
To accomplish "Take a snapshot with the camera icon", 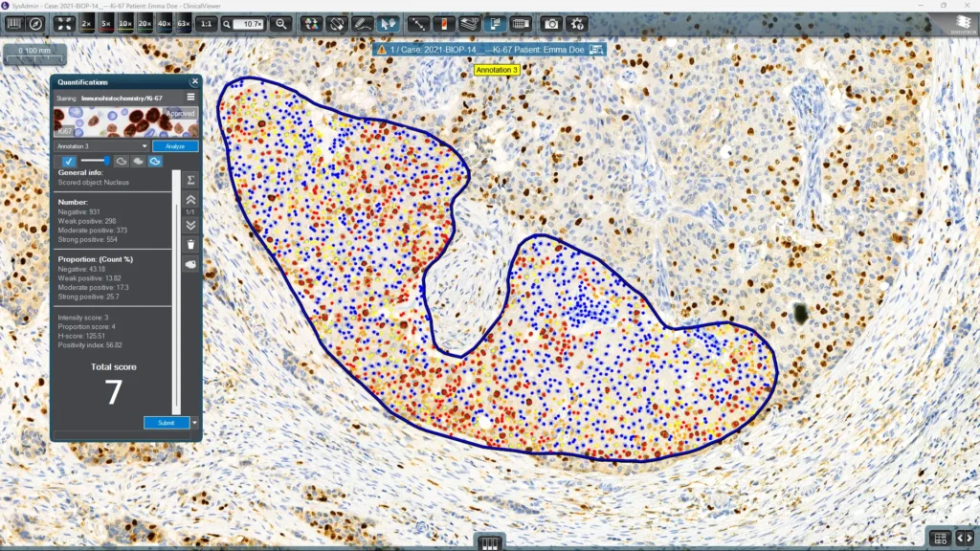I will [x=551, y=24].
